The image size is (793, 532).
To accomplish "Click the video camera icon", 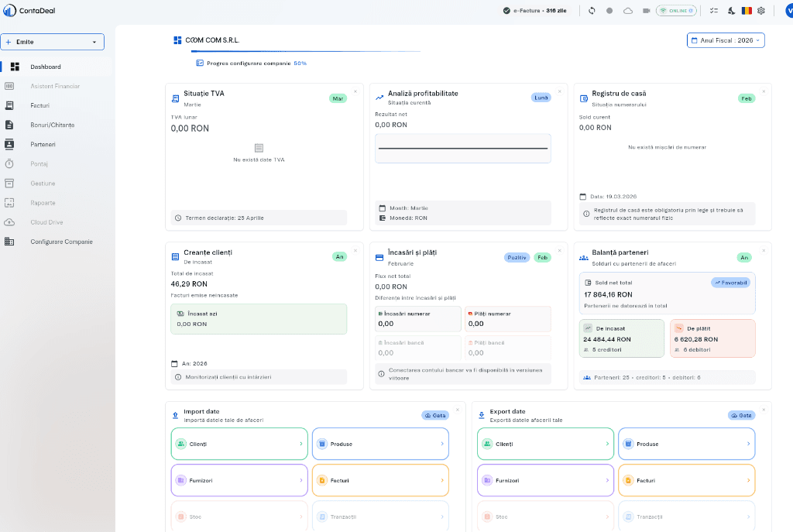I will 647,11.
